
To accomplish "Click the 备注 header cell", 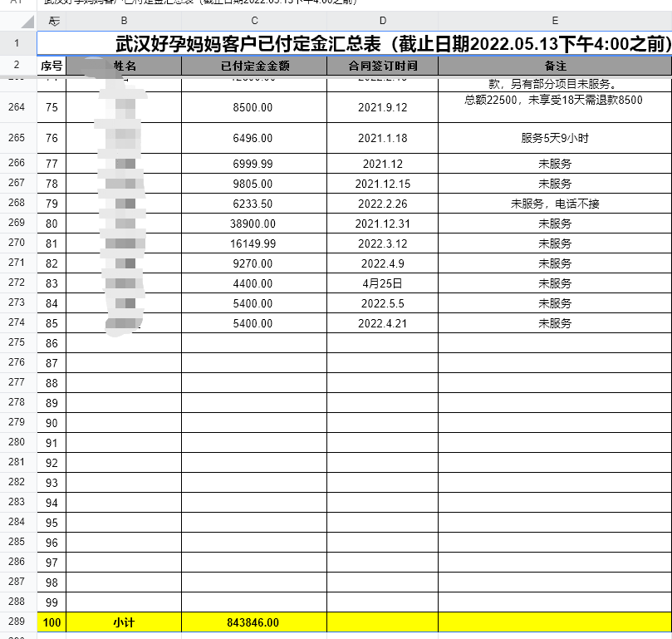I will pos(555,66).
